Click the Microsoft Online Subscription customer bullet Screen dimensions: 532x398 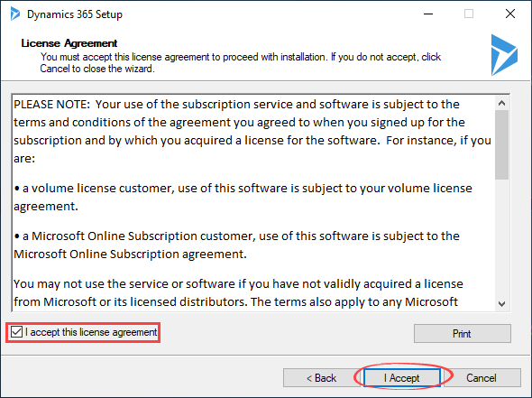[237, 245]
